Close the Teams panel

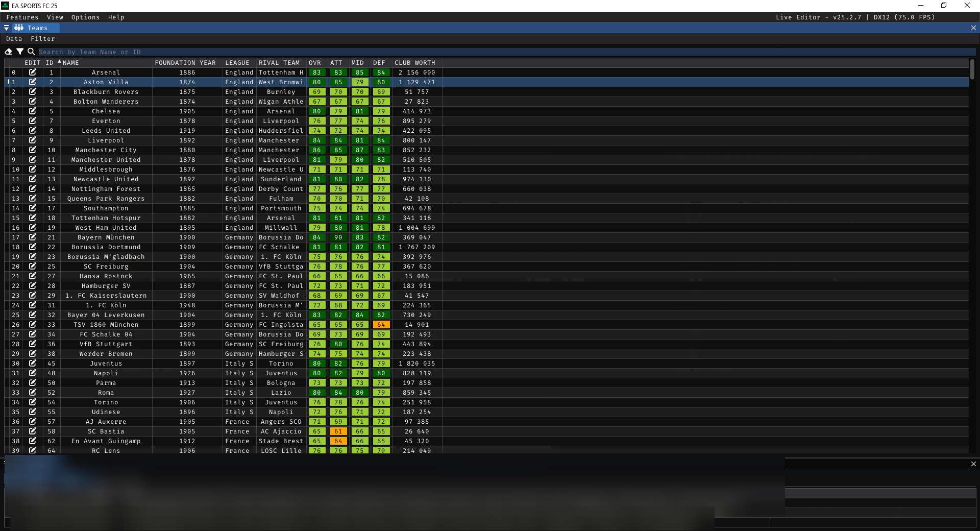tap(973, 28)
